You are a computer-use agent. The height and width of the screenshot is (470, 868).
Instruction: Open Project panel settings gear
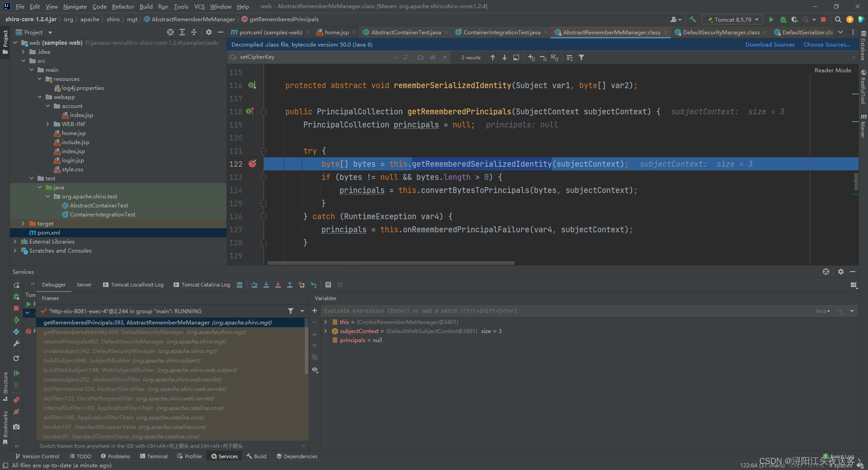click(208, 32)
